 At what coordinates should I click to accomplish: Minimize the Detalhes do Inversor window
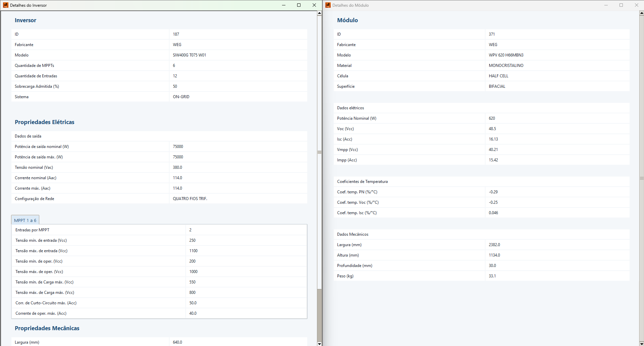coord(284,5)
